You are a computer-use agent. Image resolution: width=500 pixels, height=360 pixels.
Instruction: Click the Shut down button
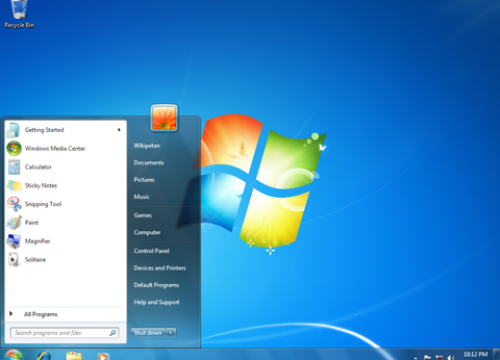click(148, 333)
